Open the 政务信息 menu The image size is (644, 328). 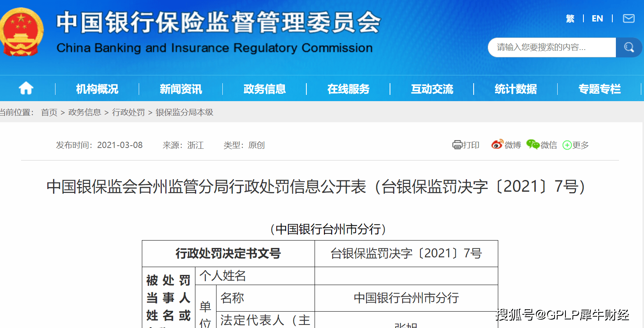tap(265, 89)
